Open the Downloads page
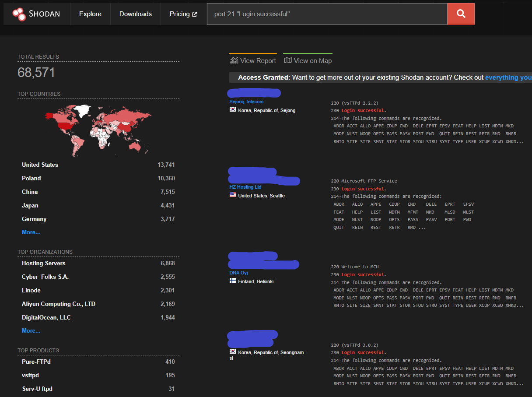The width and height of the screenshot is (532, 397). point(136,14)
